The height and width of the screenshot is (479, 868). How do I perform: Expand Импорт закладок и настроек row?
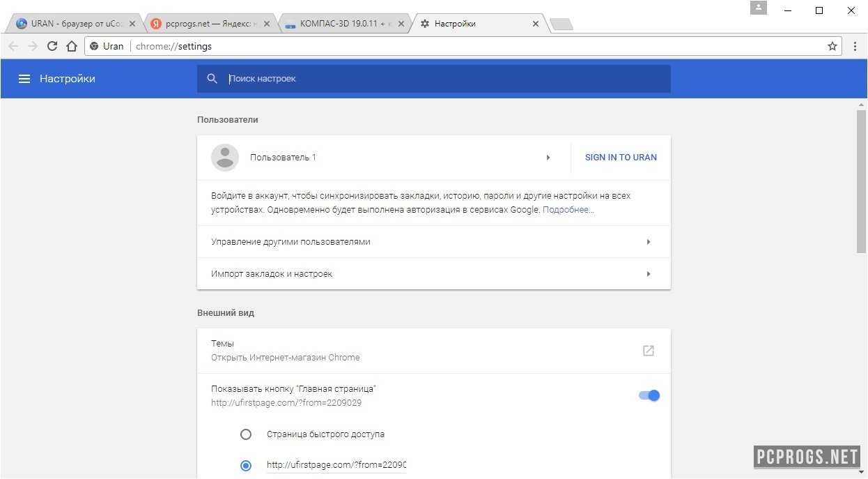(x=649, y=274)
